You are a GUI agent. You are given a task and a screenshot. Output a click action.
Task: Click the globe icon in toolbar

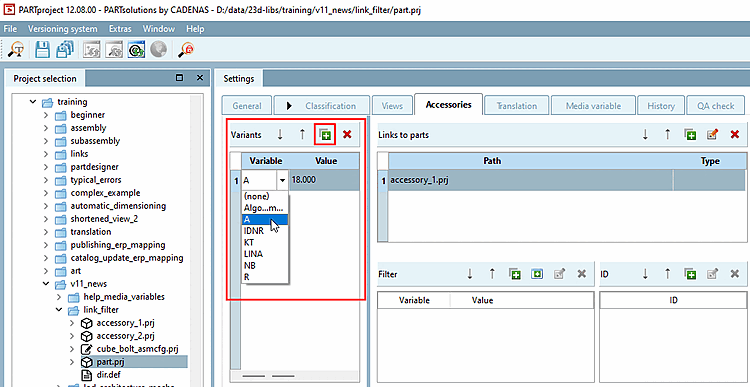158,49
